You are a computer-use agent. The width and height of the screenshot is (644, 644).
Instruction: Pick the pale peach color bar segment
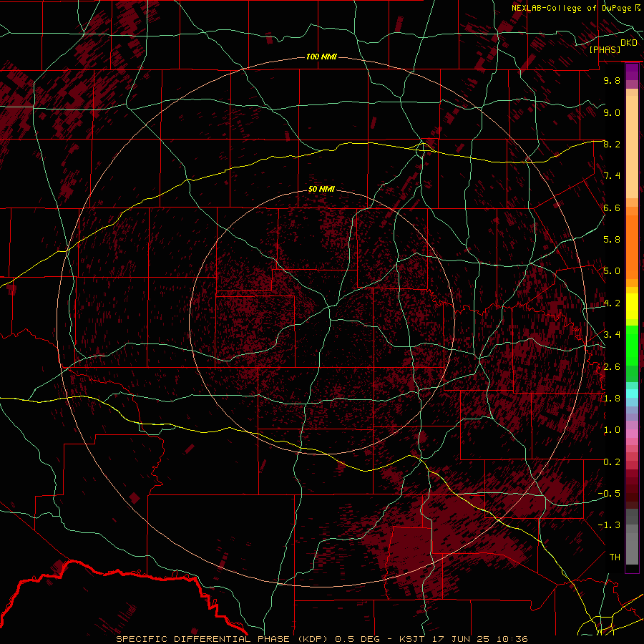pyautogui.click(x=632, y=148)
